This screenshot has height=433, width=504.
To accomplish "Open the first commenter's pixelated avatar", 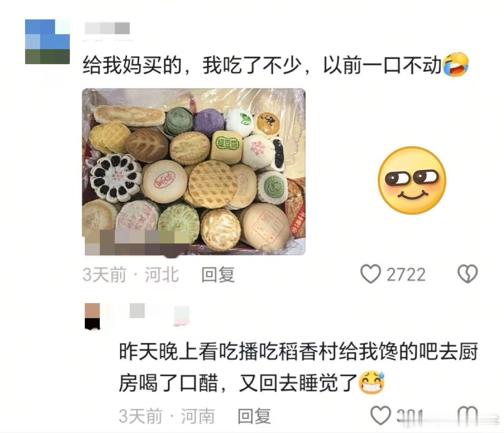I will [47, 42].
